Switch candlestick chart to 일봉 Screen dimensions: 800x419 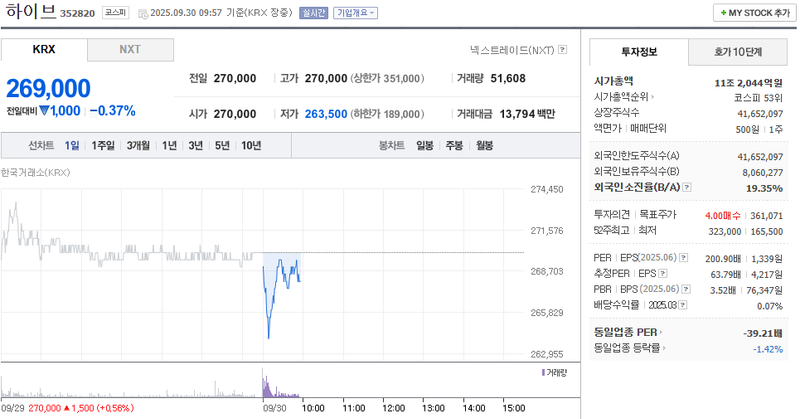(x=425, y=146)
